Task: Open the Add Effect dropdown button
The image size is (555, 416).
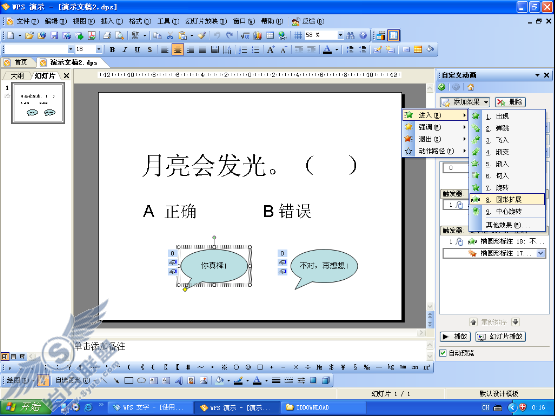Action: tap(465, 102)
